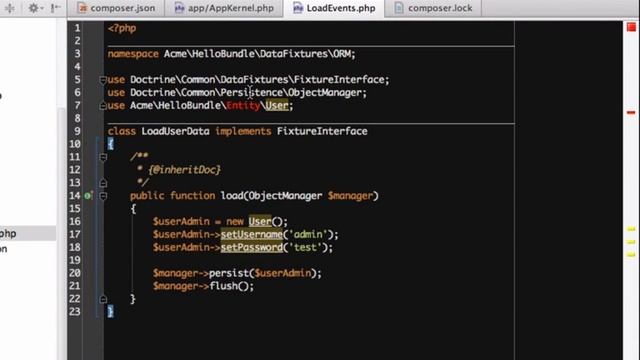Click line number 1 in gutter

[x=77, y=28]
